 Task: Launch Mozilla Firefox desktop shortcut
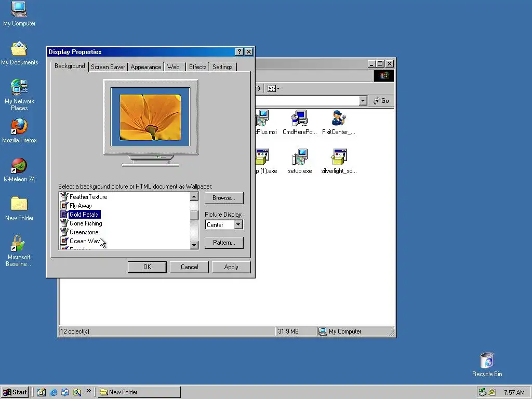pyautogui.click(x=19, y=130)
